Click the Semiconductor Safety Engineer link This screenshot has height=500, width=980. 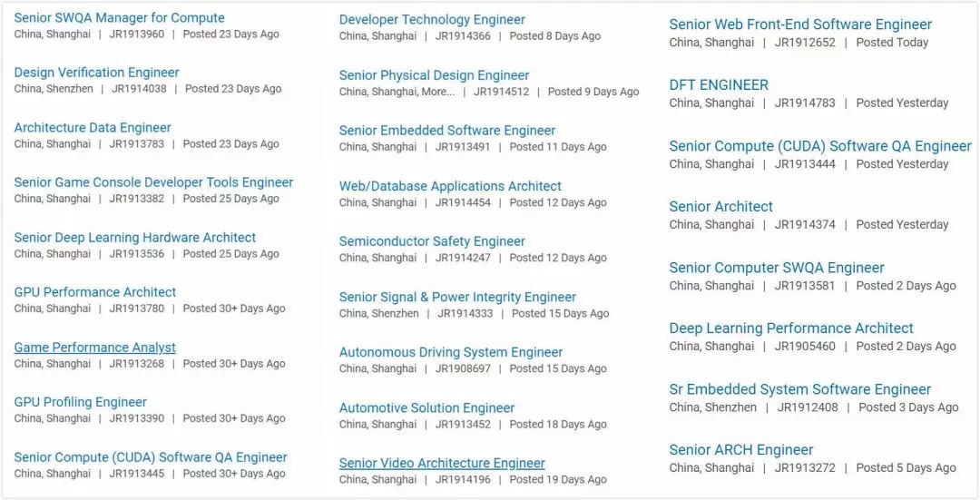432,241
